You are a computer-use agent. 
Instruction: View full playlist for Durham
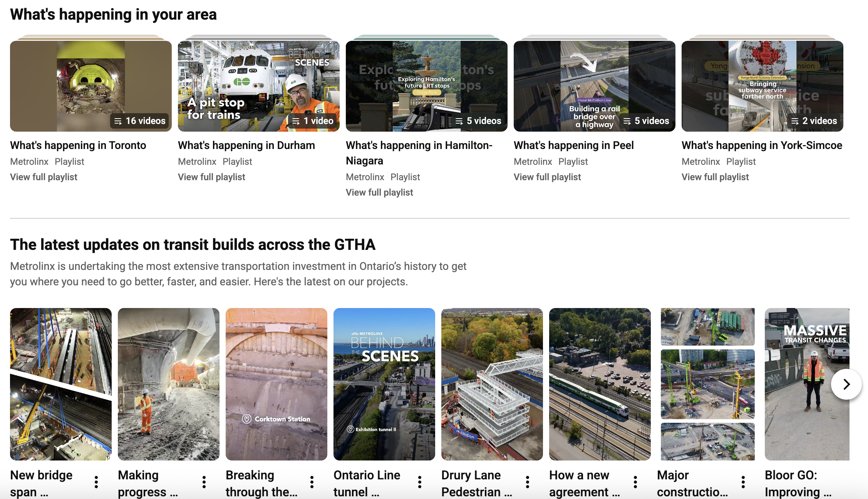pyautogui.click(x=211, y=177)
